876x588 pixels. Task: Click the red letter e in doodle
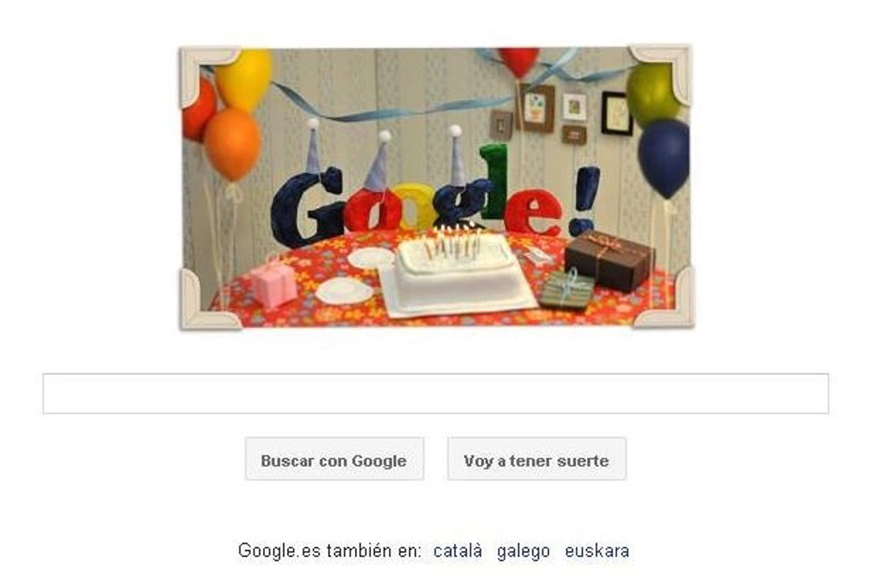coord(536,212)
